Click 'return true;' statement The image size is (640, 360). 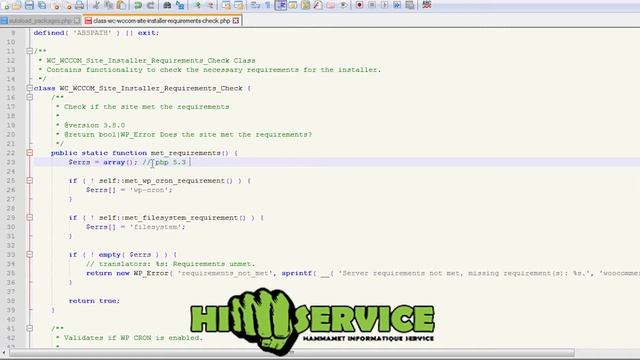tap(94, 301)
